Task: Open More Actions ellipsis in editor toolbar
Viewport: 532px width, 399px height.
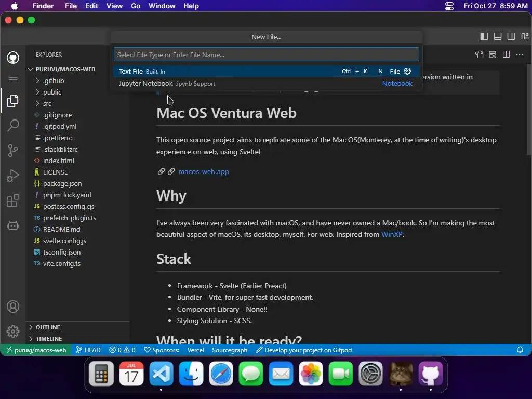Action: coord(520,55)
